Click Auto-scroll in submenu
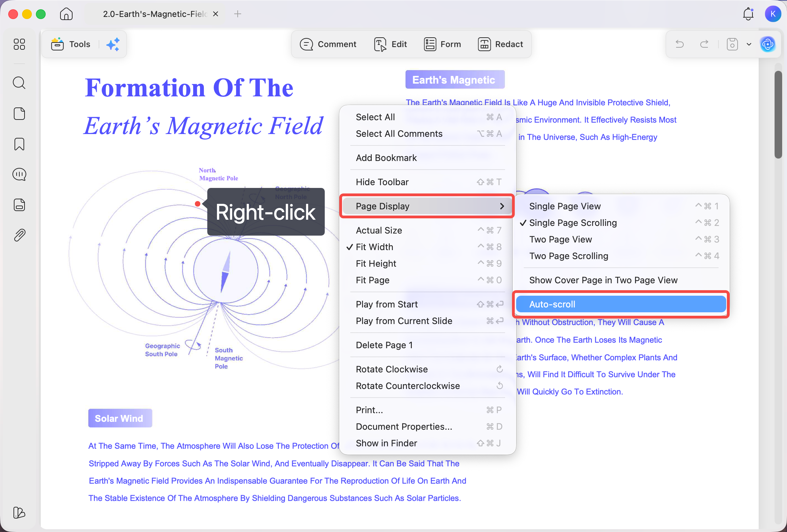 tap(621, 304)
